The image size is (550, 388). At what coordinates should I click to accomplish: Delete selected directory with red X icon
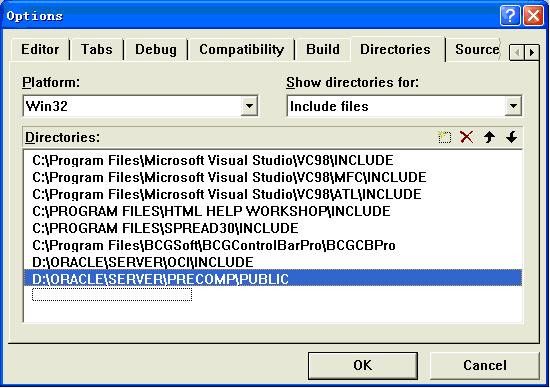pos(467,137)
